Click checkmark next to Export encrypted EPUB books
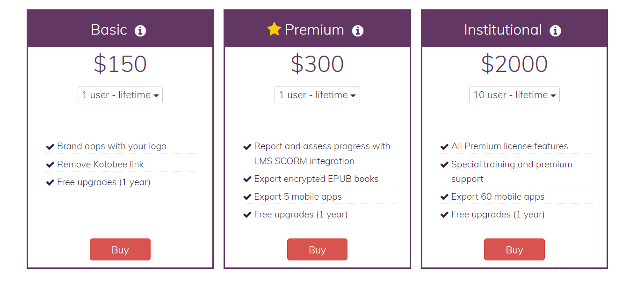The width and height of the screenshot is (644, 281). [x=247, y=180]
